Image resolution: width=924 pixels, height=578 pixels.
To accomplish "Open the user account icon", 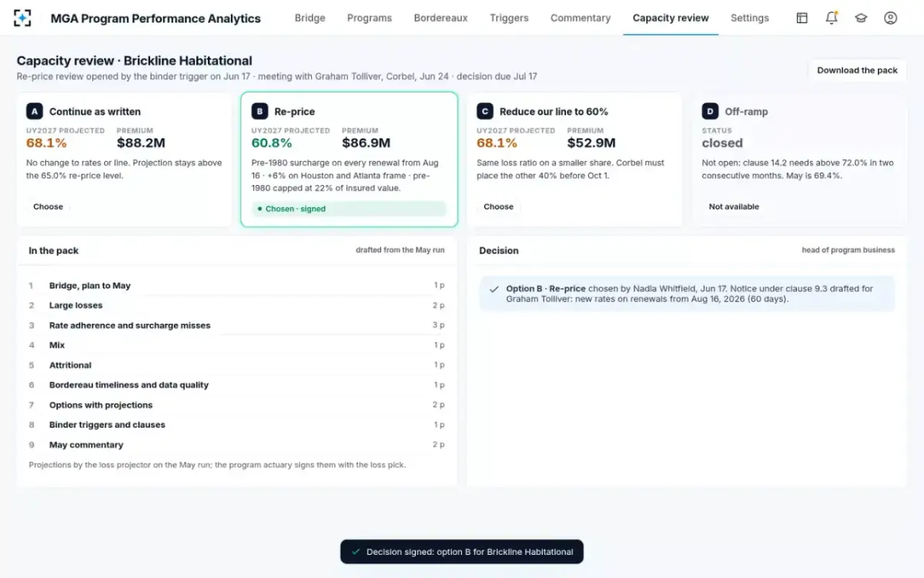I will pos(890,18).
